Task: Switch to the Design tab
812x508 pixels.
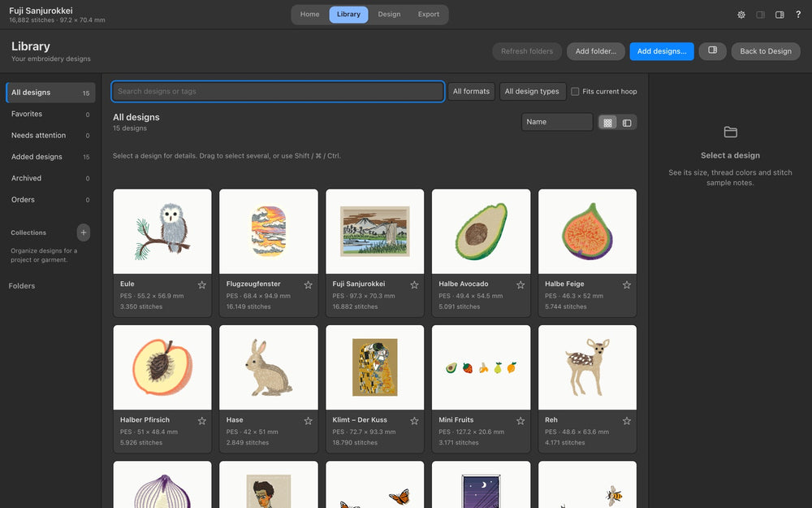Action: pos(389,15)
